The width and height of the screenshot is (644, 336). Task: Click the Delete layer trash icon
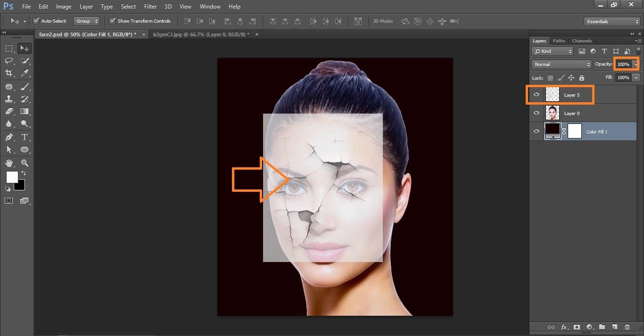pyautogui.click(x=627, y=327)
